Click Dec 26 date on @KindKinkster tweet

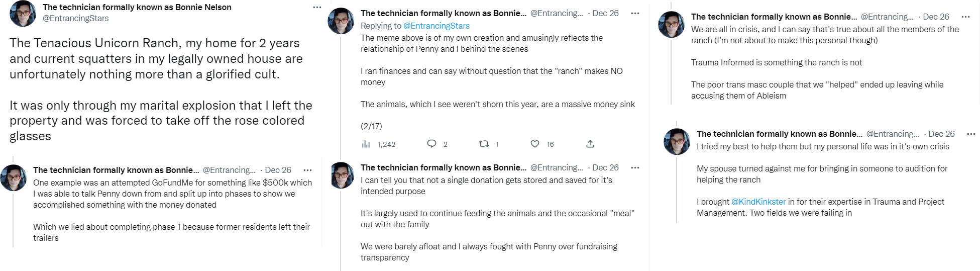pyautogui.click(x=941, y=134)
